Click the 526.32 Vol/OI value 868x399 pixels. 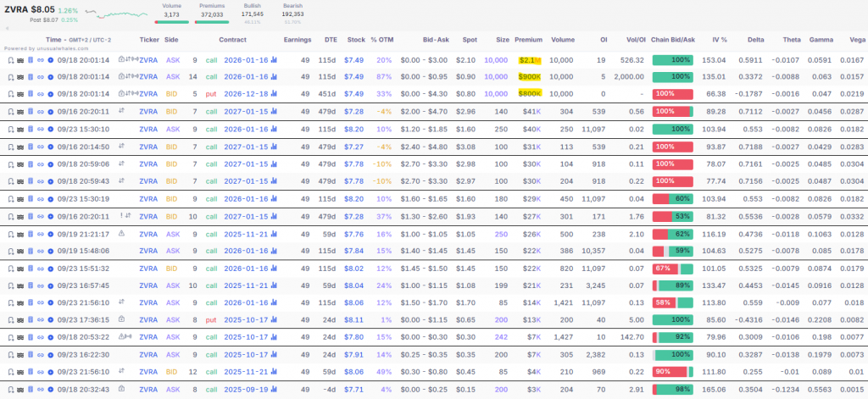(x=632, y=60)
